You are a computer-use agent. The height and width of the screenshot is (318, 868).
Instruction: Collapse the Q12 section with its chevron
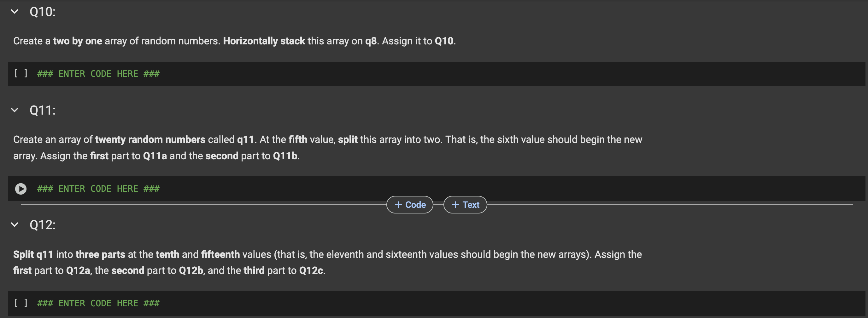pos(14,224)
